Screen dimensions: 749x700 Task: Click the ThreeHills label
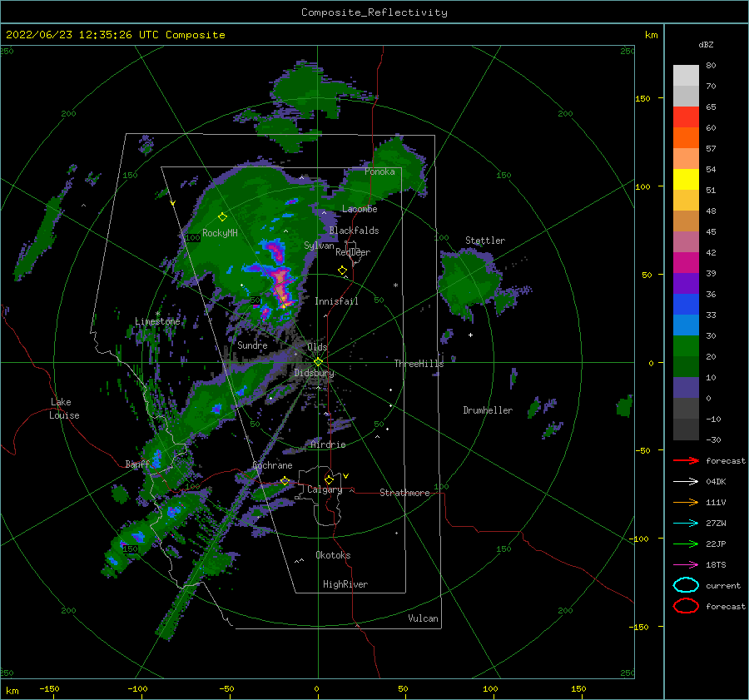[x=419, y=364]
